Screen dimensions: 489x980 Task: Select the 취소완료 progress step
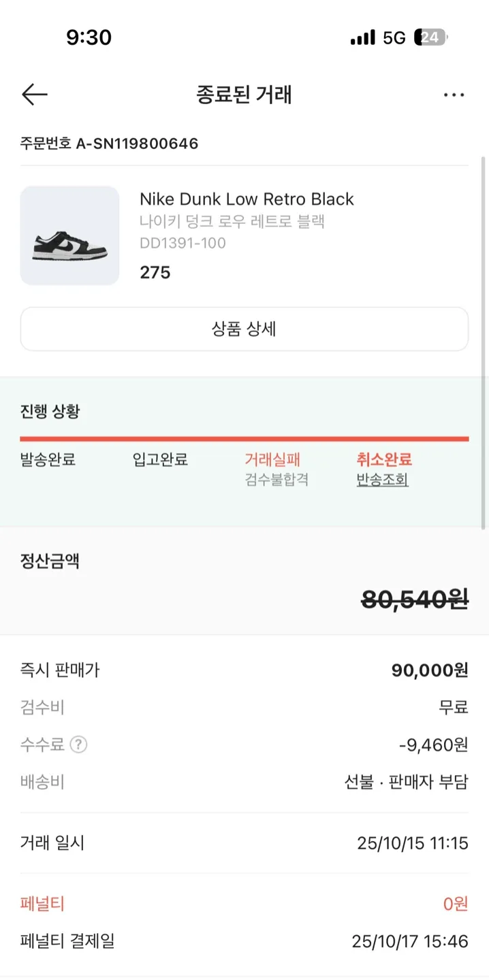tap(384, 460)
